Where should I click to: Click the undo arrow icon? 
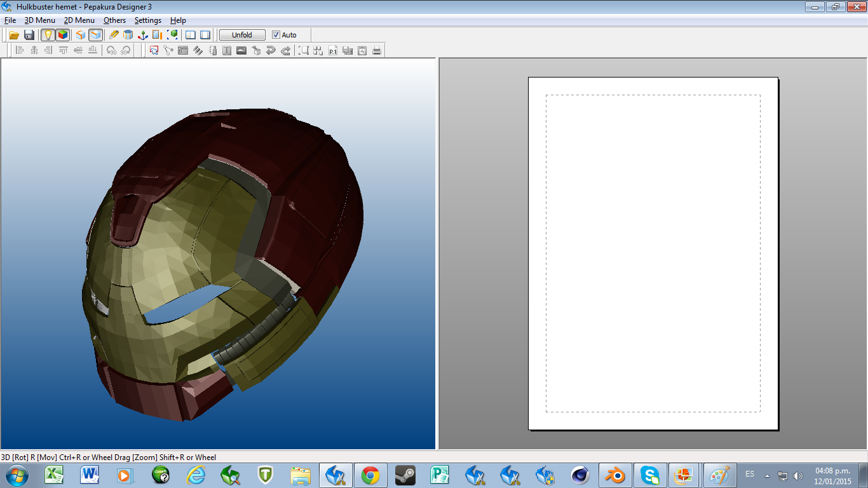coord(271,50)
